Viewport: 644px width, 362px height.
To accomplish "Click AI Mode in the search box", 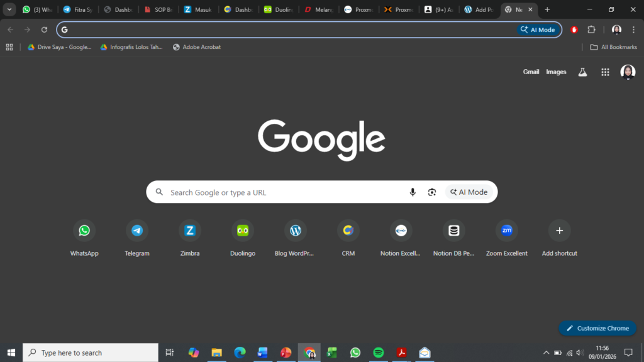I will pyautogui.click(x=469, y=192).
